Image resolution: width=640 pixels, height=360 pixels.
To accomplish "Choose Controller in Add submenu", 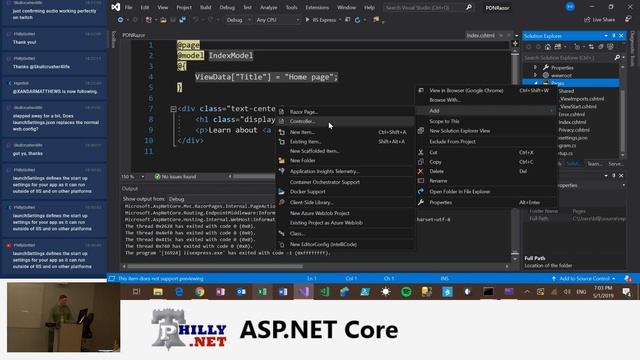I will pyautogui.click(x=345, y=121).
